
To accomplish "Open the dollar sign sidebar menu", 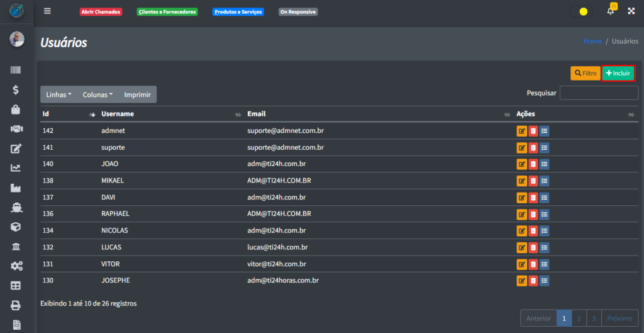I will [16, 90].
